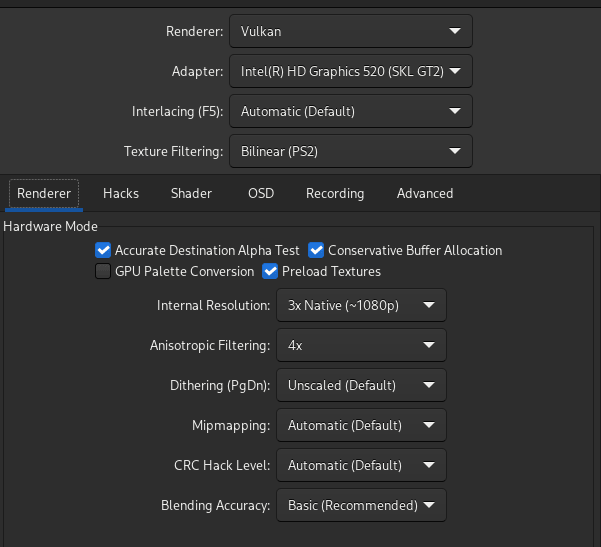Open the Adapter dropdown with Intel HD Graphics
Screen dimensions: 601x547
(x=351, y=71)
